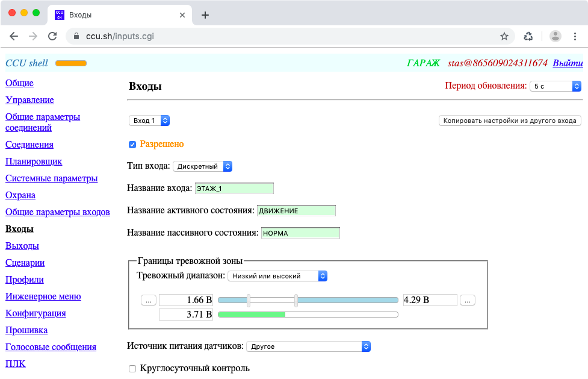The image size is (588, 379).
Task: Open the Вход 1 input selector
Action: [x=149, y=121]
